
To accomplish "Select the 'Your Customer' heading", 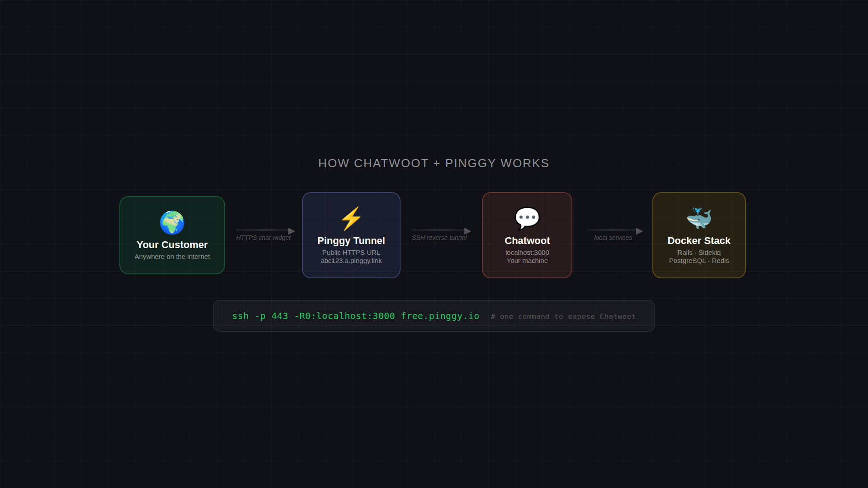I will click(x=172, y=245).
